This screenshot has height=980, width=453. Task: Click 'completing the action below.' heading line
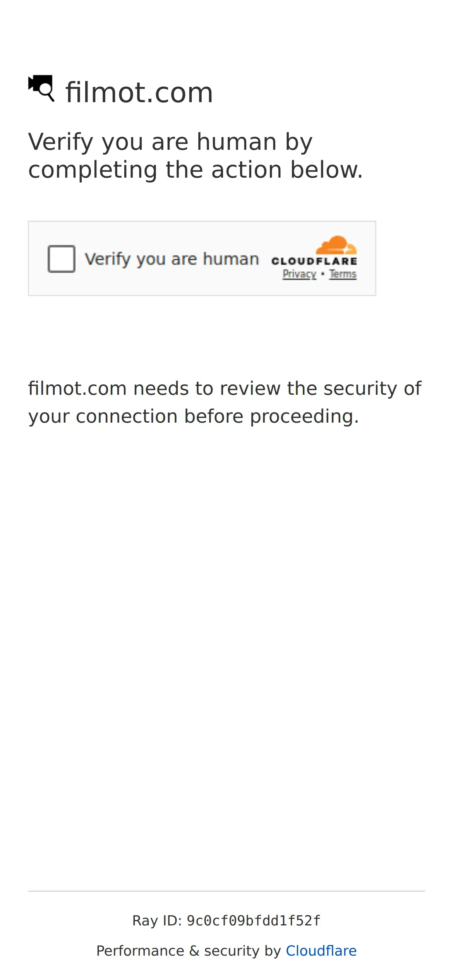(x=196, y=170)
